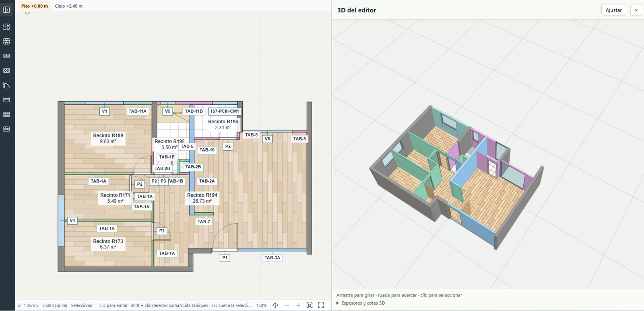This screenshot has width=644, height=311.
Task: Select the P3 door tag
Action: click(163, 181)
